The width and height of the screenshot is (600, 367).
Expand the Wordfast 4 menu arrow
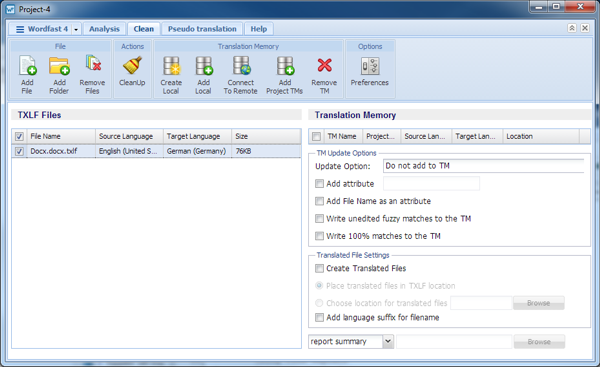pyautogui.click(x=76, y=29)
